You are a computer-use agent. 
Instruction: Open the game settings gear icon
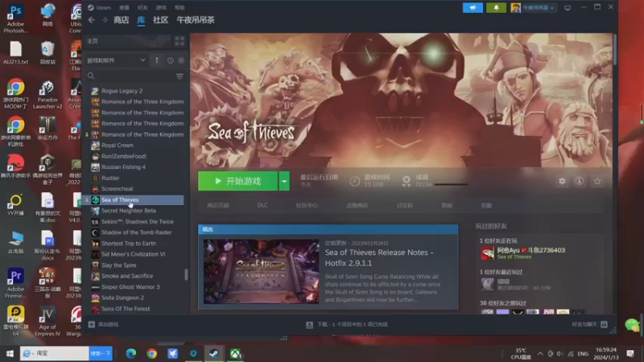click(562, 181)
